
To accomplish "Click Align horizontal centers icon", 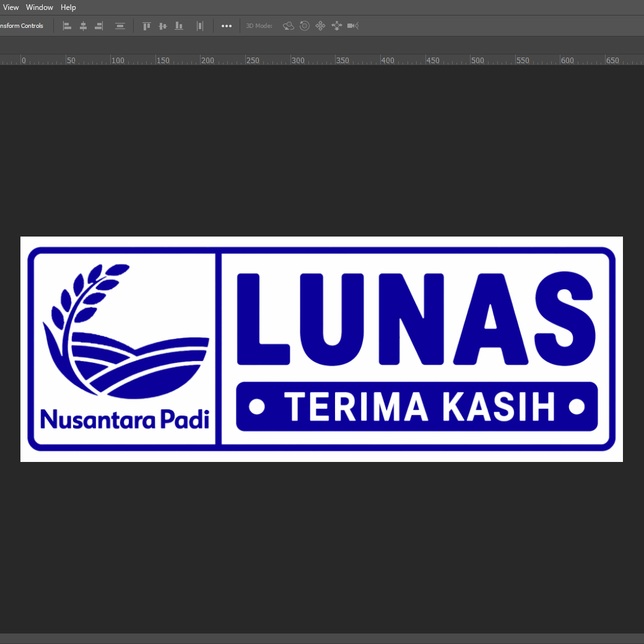I will click(84, 26).
